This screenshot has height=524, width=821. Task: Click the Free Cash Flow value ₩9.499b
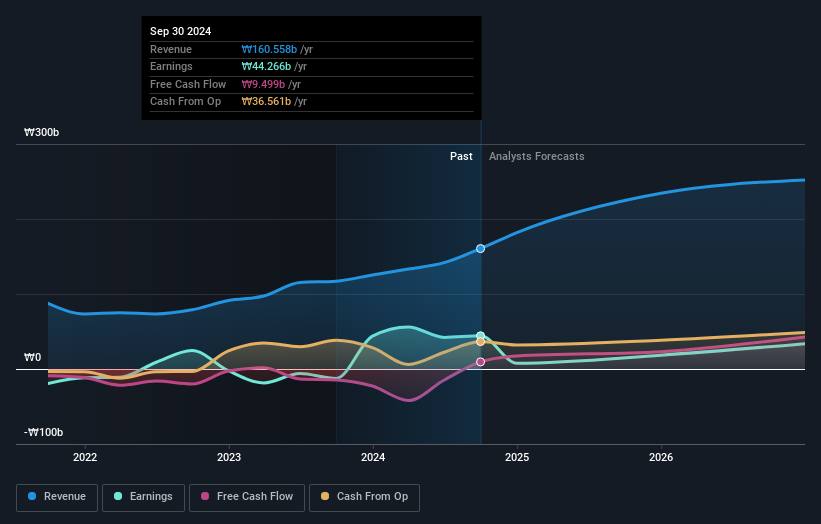coord(263,84)
